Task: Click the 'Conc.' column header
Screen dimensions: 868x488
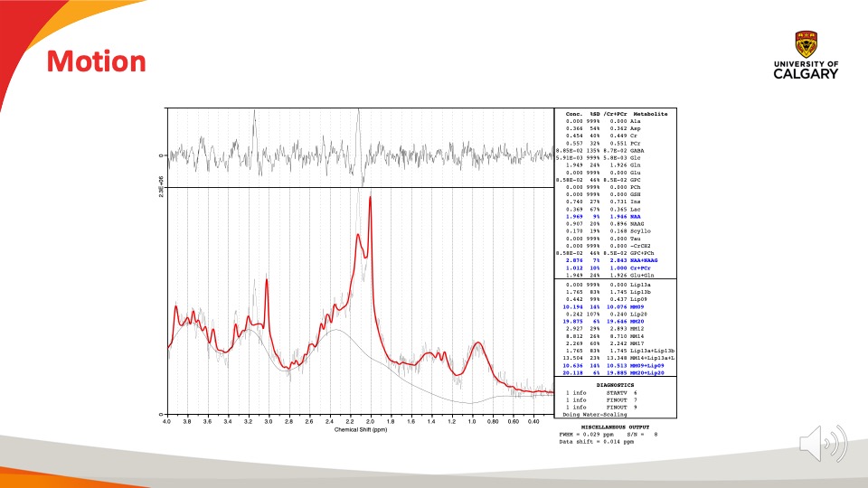Action: [x=575, y=114]
